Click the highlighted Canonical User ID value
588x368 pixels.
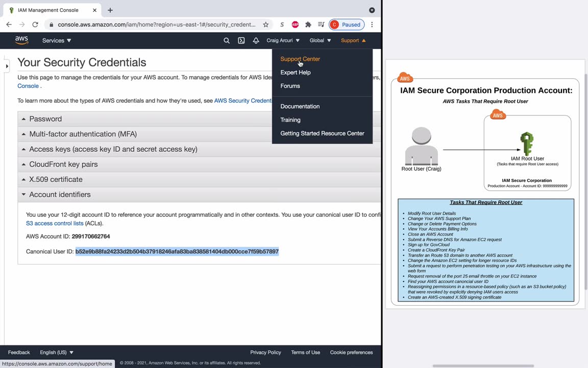177,251
